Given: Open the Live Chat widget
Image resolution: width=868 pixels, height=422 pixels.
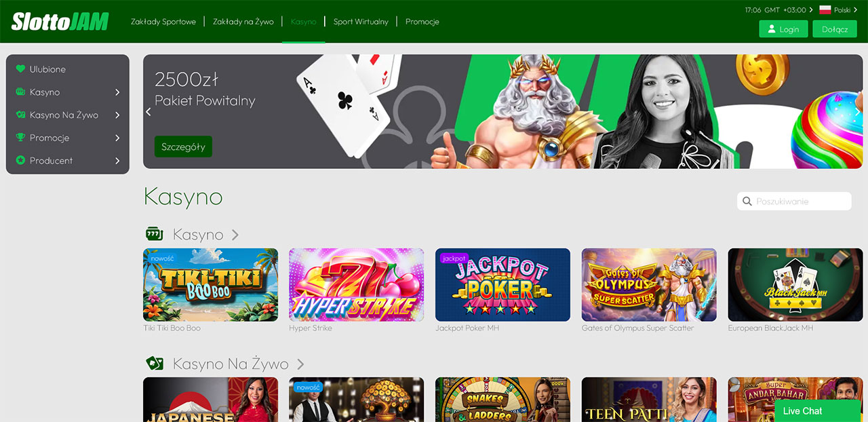Looking at the screenshot, I should click(x=817, y=411).
